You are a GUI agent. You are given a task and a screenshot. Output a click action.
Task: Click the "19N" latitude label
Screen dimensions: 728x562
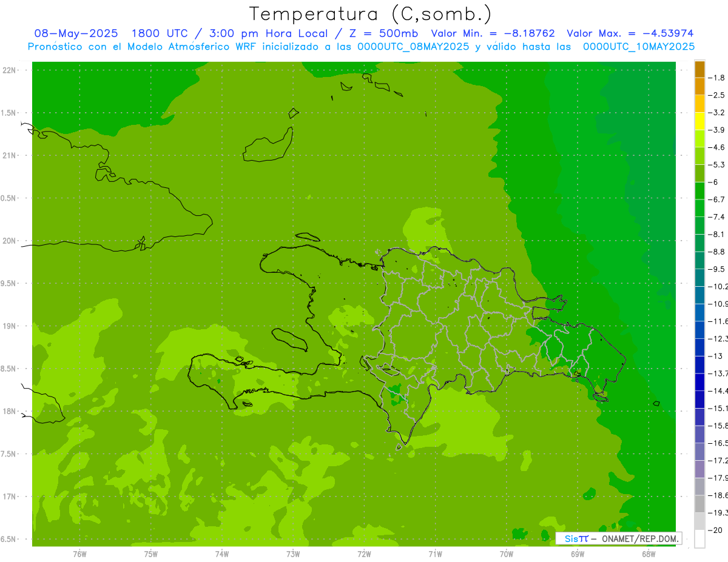(x=10, y=326)
